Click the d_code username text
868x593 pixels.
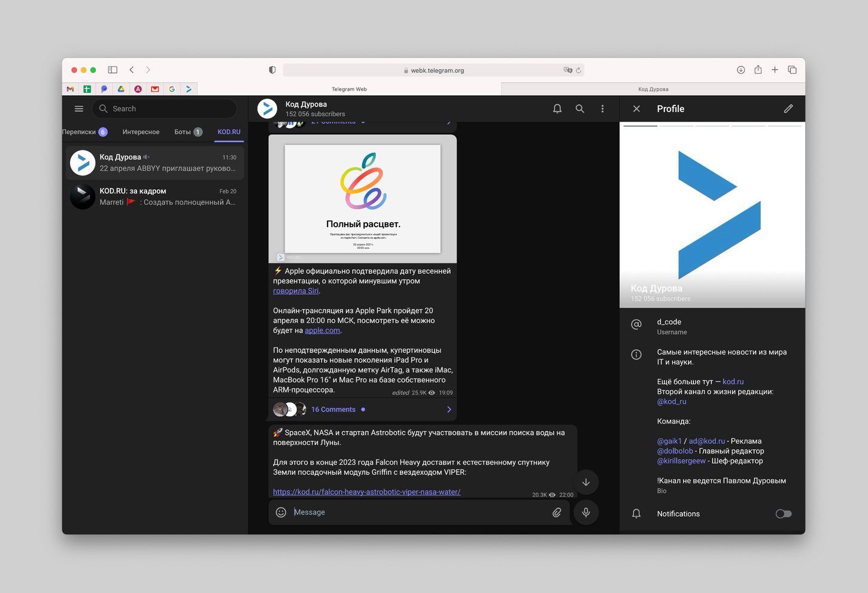(x=669, y=322)
